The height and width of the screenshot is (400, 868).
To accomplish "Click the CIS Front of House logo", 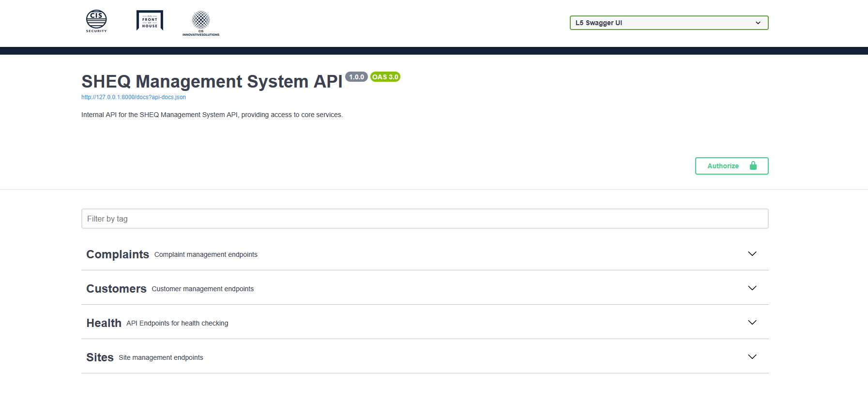I will click(x=150, y=21).
